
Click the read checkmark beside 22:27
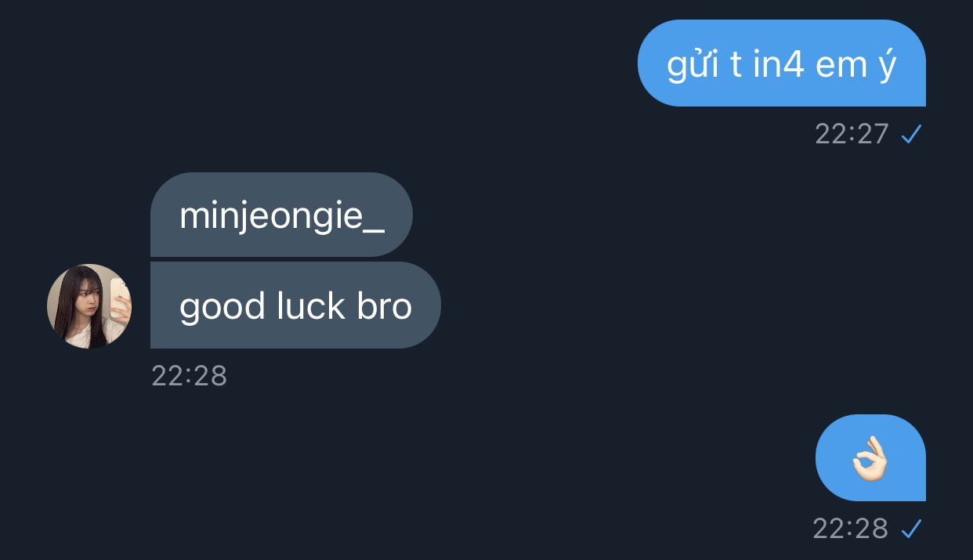point(911,135)
